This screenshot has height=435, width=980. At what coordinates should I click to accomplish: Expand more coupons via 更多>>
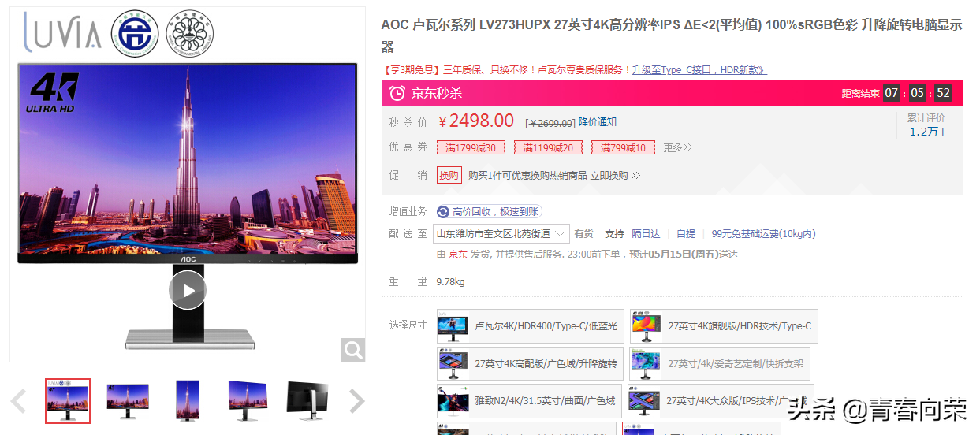point(677,147)
